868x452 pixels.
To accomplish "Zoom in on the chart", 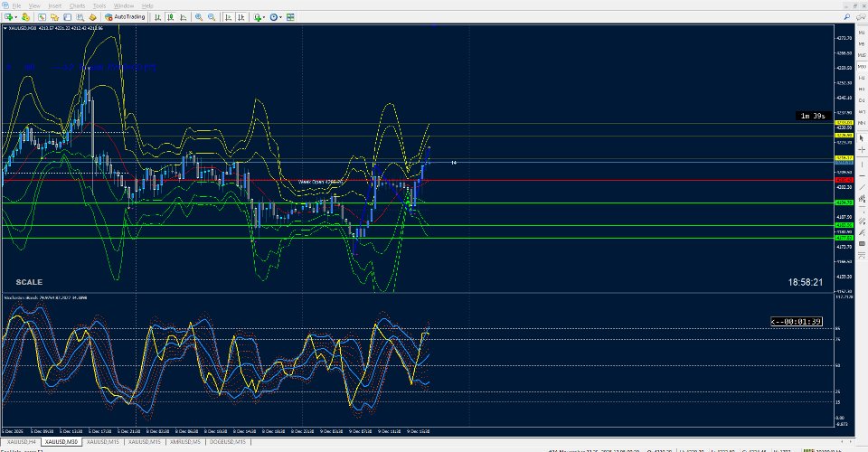I will click(x=199, y=17).
